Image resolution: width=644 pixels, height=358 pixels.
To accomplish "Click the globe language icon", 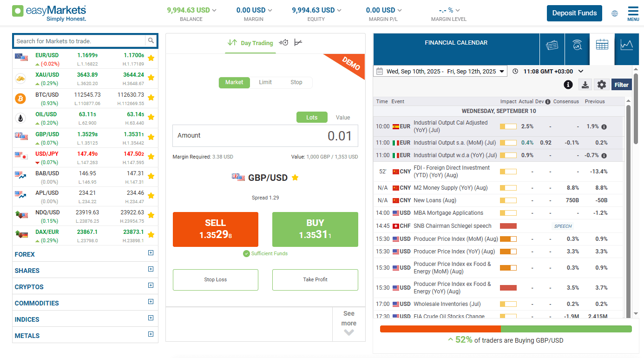I will click(x=615, y=13).
